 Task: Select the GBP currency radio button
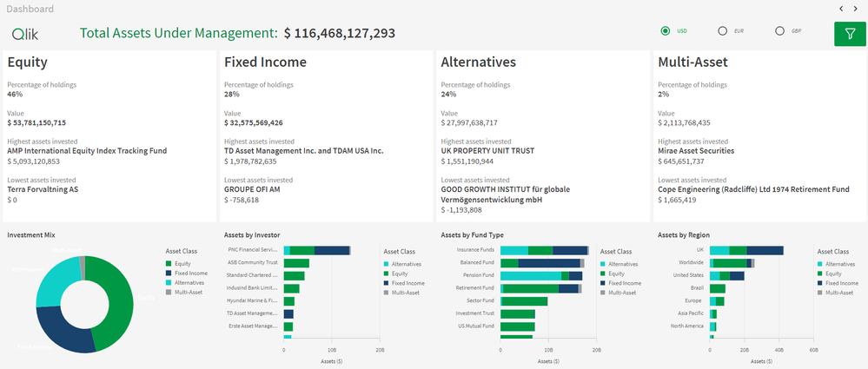pyautogui.click(x=779, y=31)
